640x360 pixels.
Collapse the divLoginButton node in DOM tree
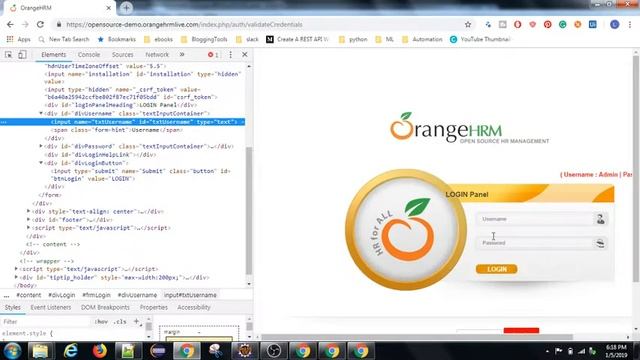tap(41, 162)
